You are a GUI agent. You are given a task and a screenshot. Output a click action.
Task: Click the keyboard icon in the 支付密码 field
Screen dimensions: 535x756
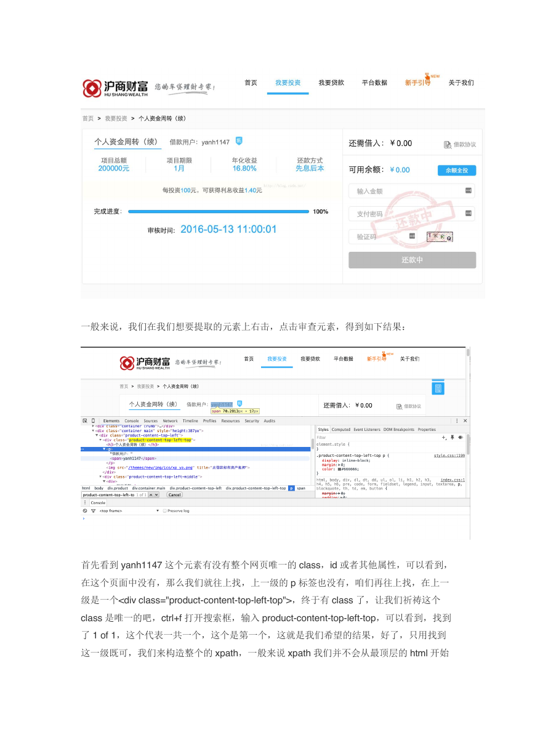pos(468,214)
